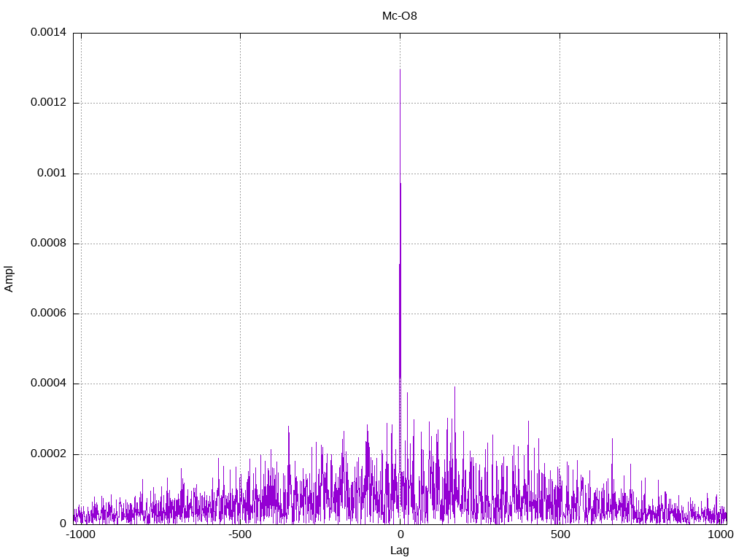Image resolution: width=747 pixels, height=560 pixels.
Task: Click the -1000 x-axis tick label
Action: pyautogui.click(x=81, y=534)
